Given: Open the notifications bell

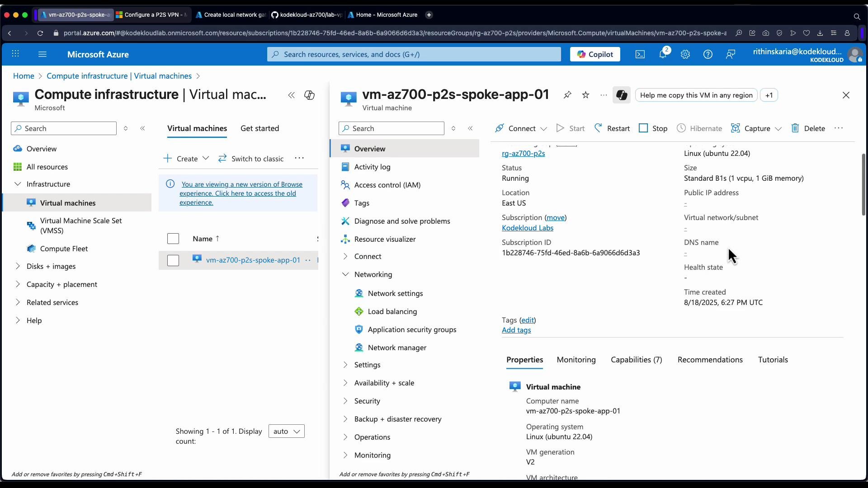Looking at the screenshot, I should coord(663,54).
